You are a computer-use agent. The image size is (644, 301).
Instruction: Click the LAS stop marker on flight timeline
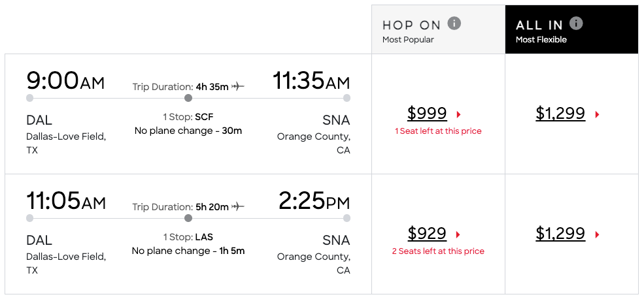(188, 218)
